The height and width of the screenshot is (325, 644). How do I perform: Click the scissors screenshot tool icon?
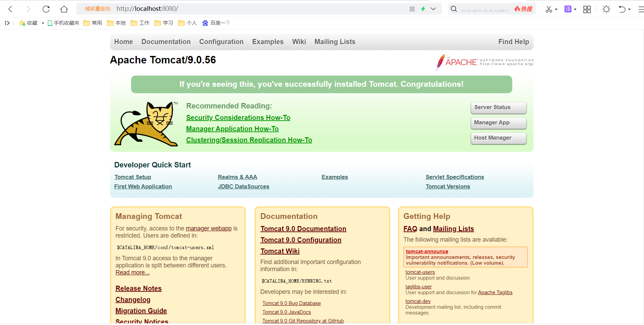(549, 9)
